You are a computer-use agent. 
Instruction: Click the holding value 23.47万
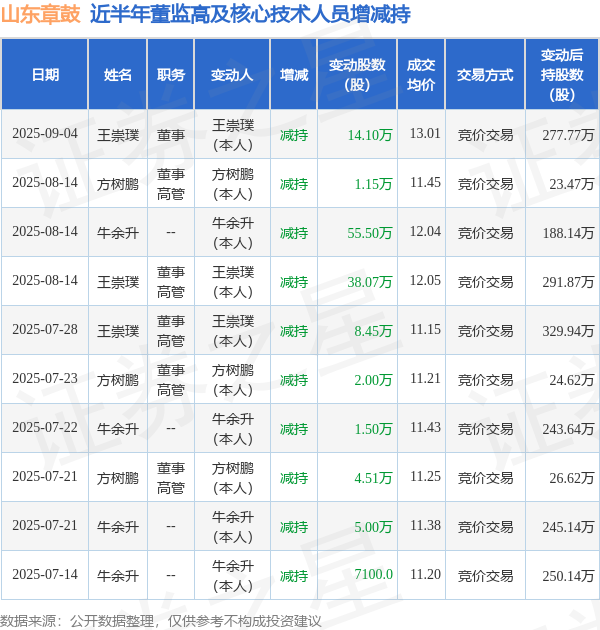tap(571, 184)
